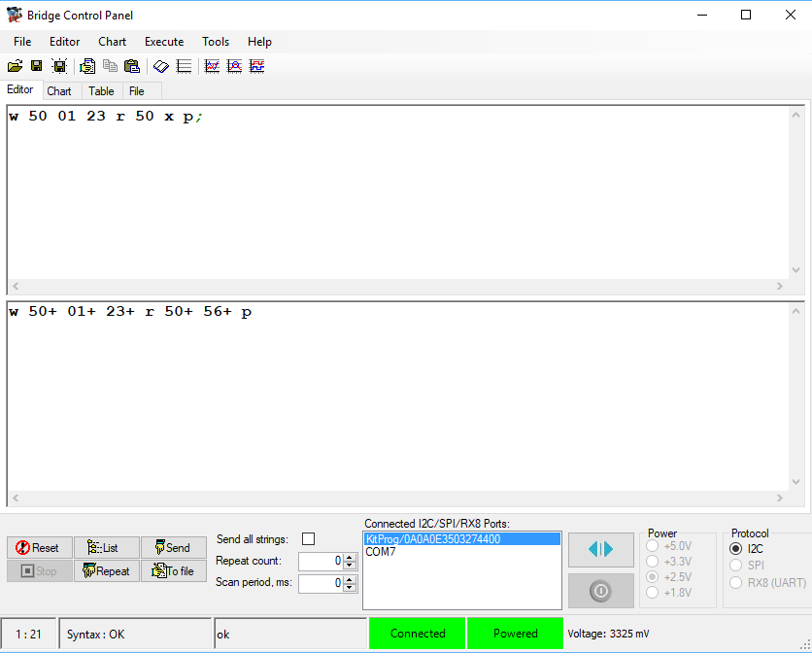The image size is (812, 653).
Task: Click the Paste clipboard icon
Action: [x=132, y=66]
